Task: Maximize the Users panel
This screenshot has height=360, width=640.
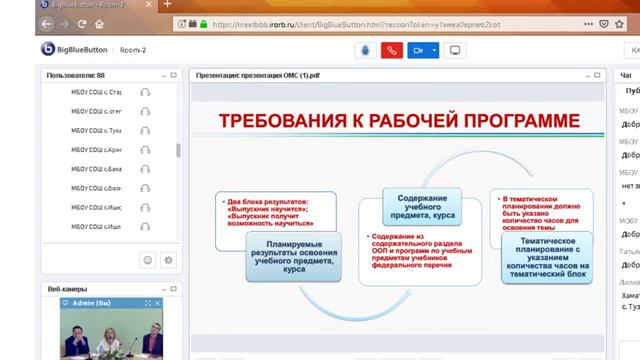Action: pyautogui.click(x=173, y=75)
